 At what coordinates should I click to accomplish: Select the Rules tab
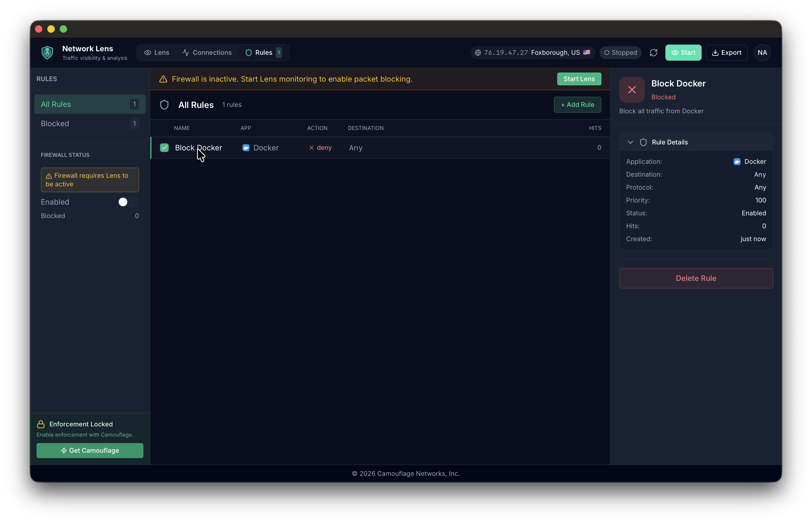(x=263, y=53)
